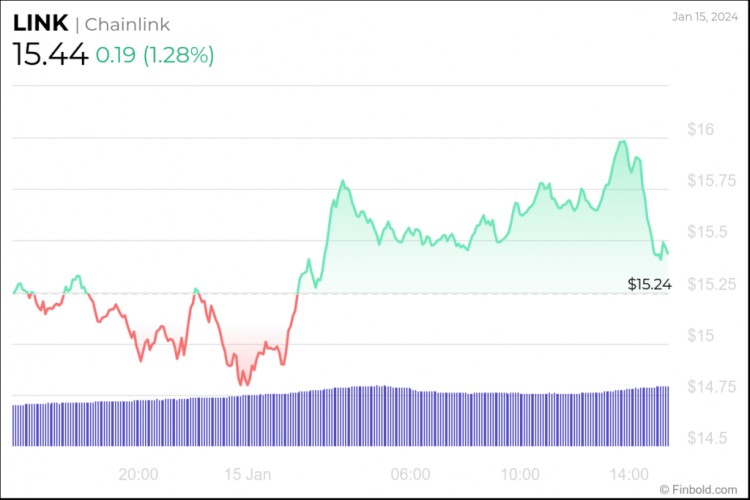Click the highest peak of the green price line
The height and width of the screenshot is (500, 750).
pos(623,142)
